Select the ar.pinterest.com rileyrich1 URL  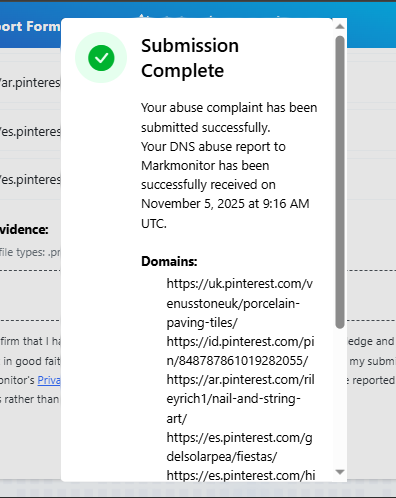[240, 399]
